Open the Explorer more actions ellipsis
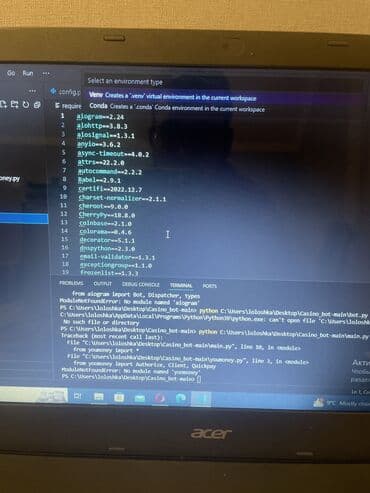 32,91
